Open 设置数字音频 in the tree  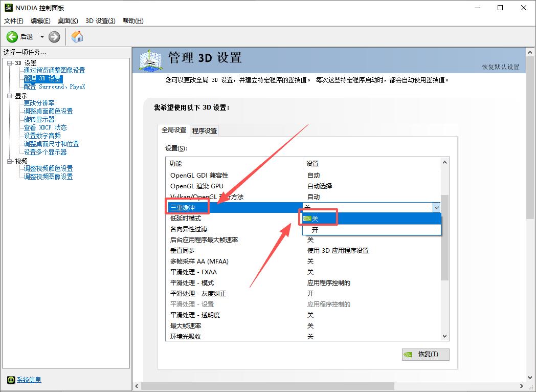click(x=42, y=136)
